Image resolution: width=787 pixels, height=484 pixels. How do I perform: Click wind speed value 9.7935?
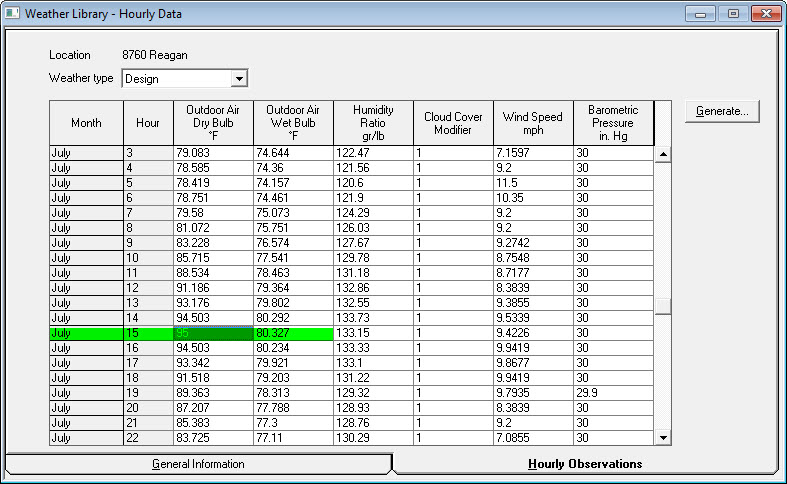pos(533,393)
